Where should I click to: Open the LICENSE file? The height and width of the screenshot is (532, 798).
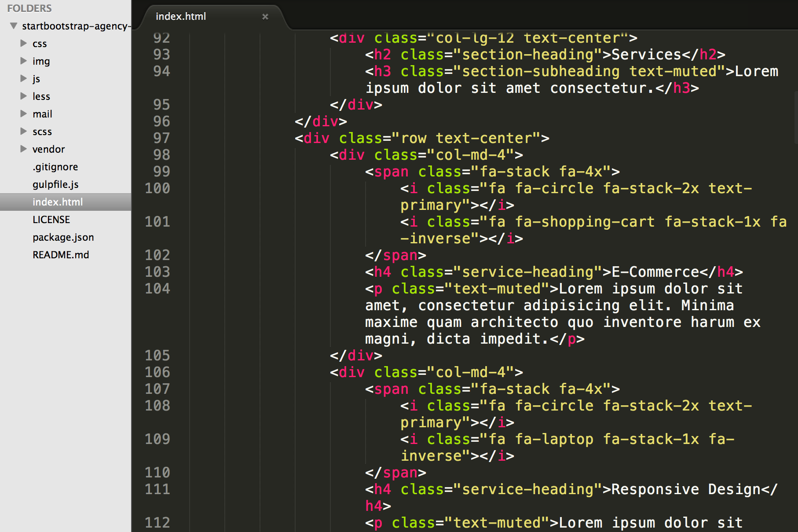tap(51, 219)
